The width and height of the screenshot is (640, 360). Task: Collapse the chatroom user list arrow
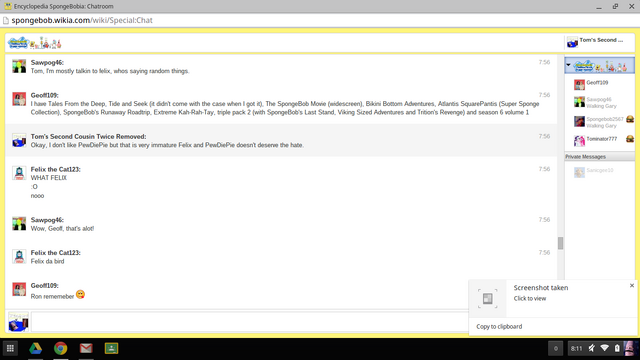tap(568, 65)
